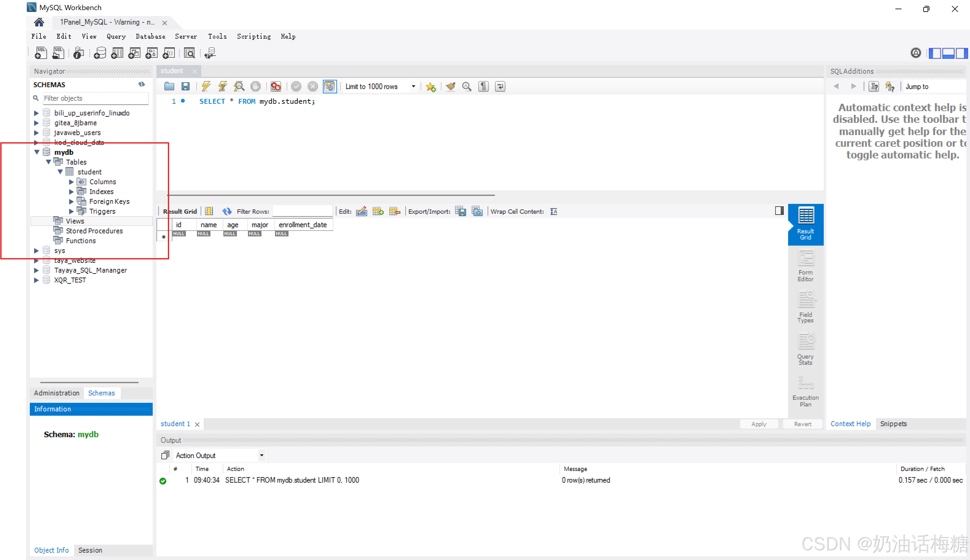The width and height of the screenshot is (970, 560).
Task: Open the Form Editor panel icon
Action: click(805, 265)
